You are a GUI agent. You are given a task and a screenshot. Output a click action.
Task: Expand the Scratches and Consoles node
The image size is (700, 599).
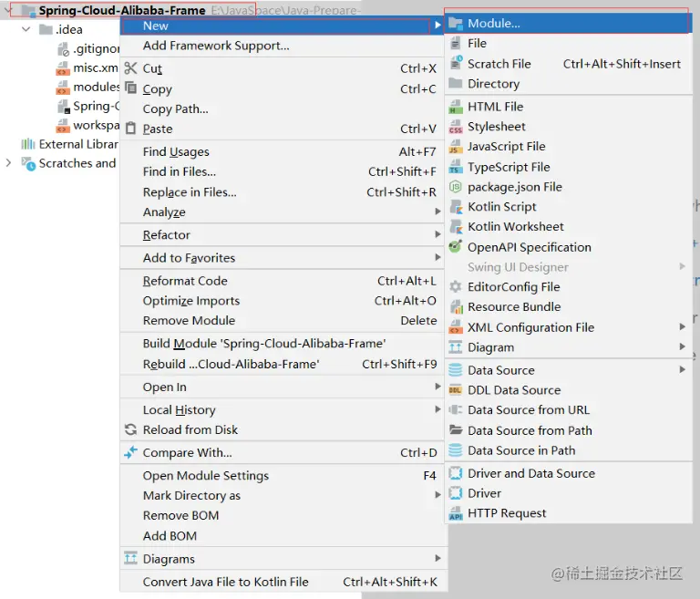click(8, 162)
